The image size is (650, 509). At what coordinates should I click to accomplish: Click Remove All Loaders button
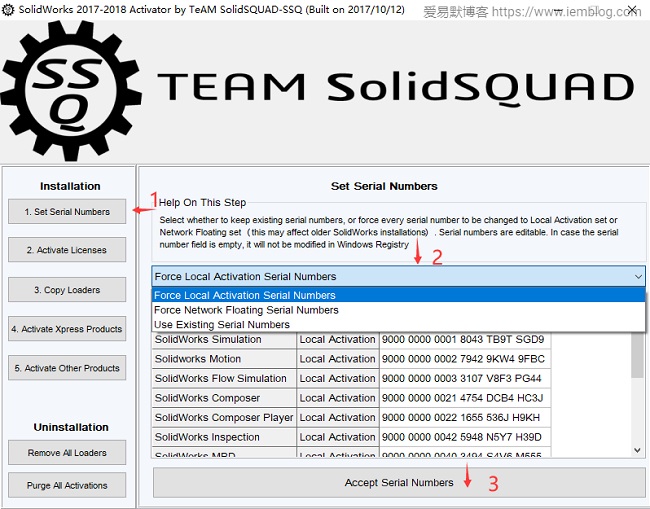[x=67, y=453]
